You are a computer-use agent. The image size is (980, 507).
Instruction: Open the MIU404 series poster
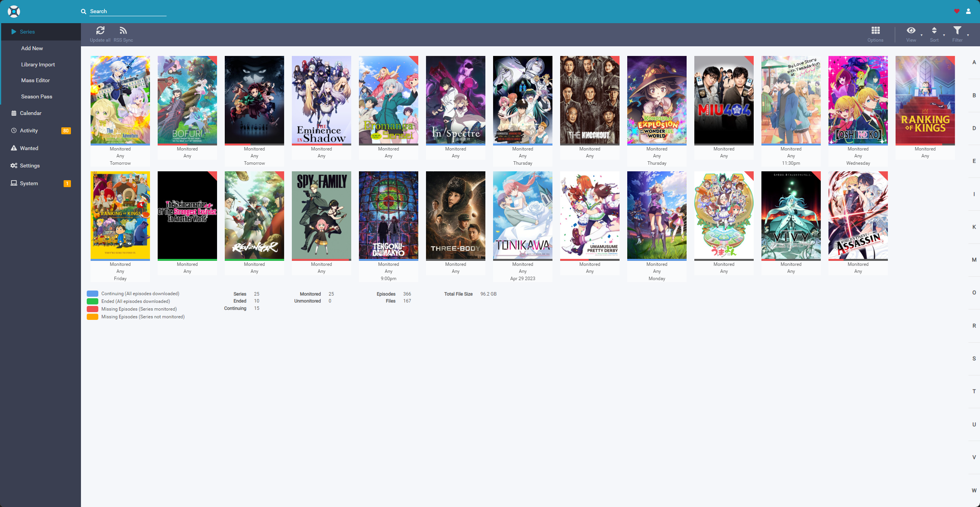click(x=724, y=100)
